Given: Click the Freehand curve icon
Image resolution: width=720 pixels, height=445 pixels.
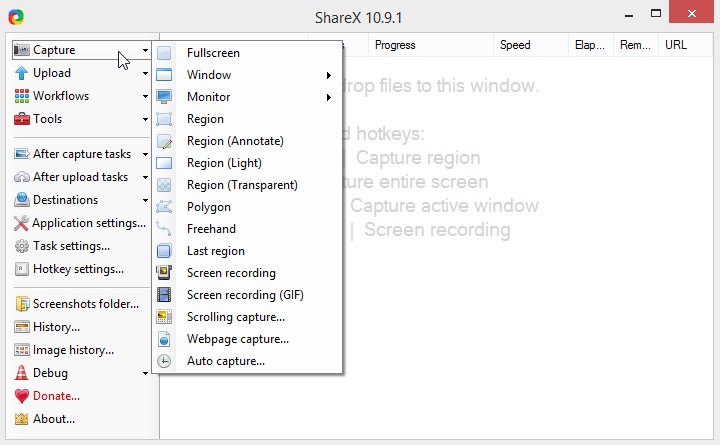Looking at the screenshot, I should pos(164,229).
